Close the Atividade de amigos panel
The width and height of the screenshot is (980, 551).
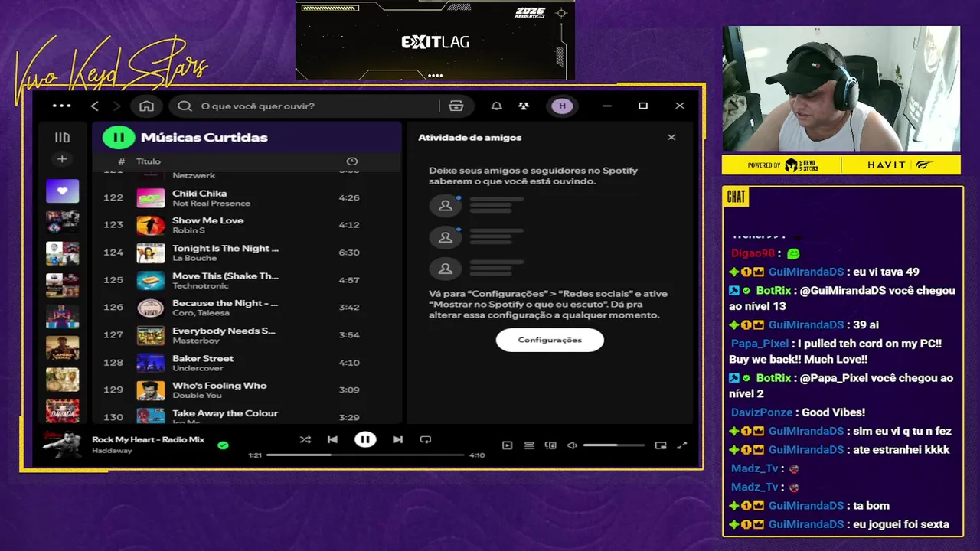[x=671, y=138]
